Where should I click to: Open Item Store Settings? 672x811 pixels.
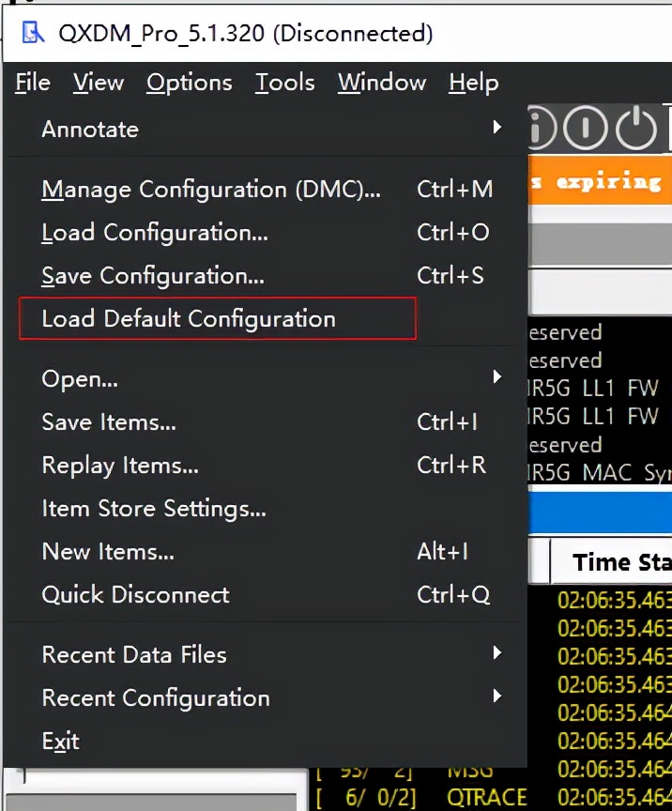[153, 508]
